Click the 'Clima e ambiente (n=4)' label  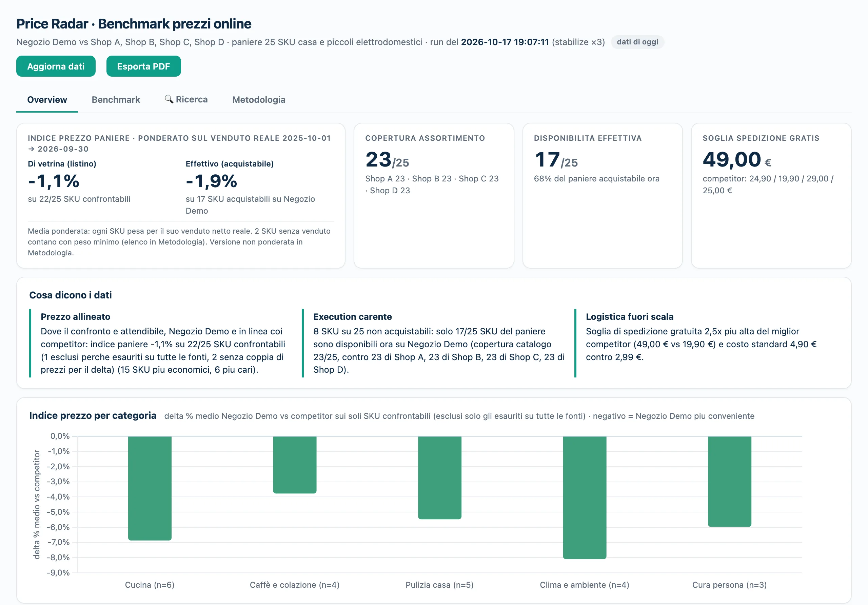[x=585, y=585]
